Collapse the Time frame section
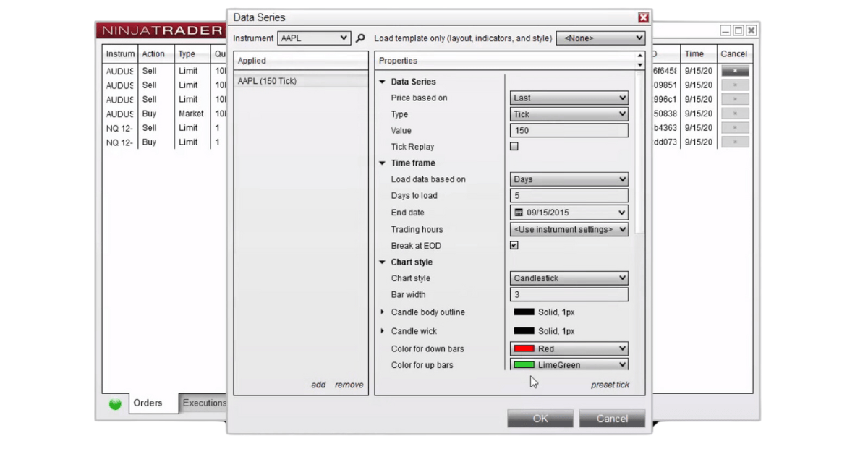The image size is (868, 454). point(383,163)
